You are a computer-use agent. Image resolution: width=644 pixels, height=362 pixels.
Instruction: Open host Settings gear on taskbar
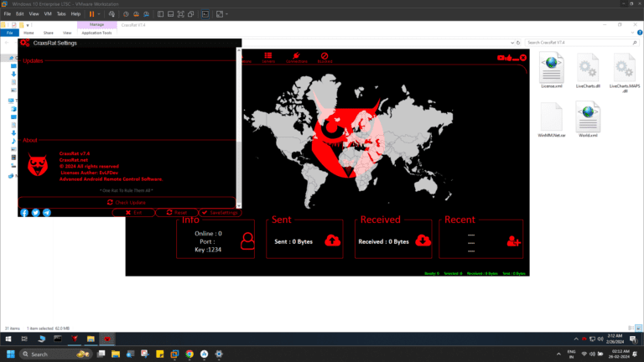point(219,354)
